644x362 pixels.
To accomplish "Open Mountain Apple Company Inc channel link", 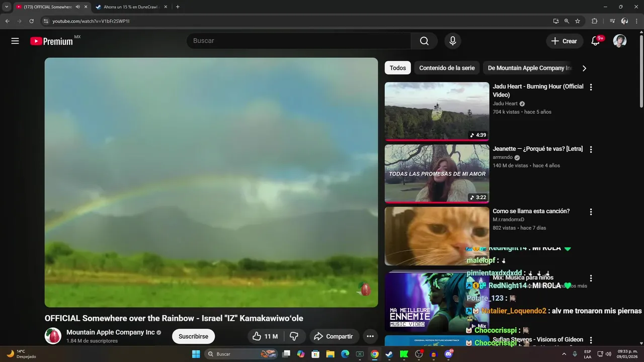I will tap(110, 332).
